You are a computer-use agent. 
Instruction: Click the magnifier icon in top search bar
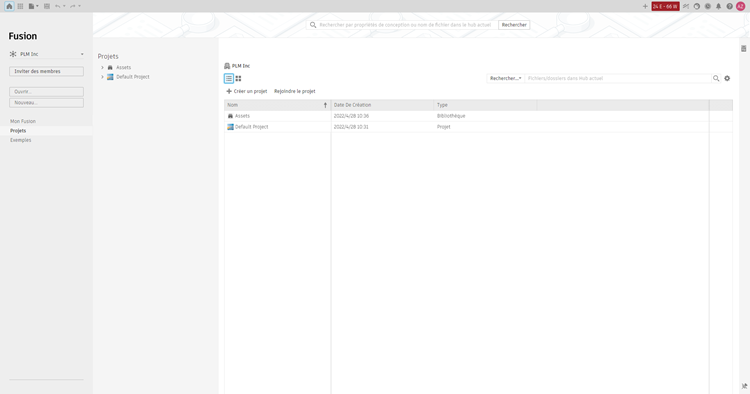pos(313,25)
